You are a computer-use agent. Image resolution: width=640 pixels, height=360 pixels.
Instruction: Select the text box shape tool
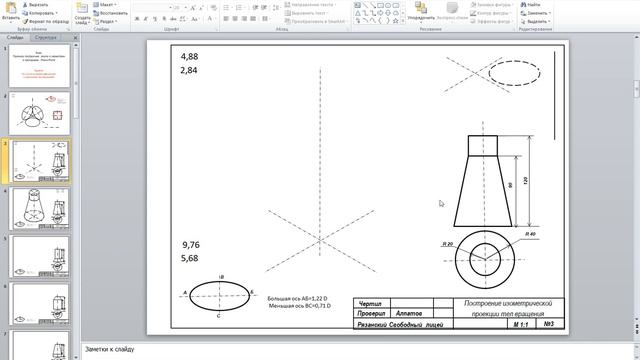[358, 6]
